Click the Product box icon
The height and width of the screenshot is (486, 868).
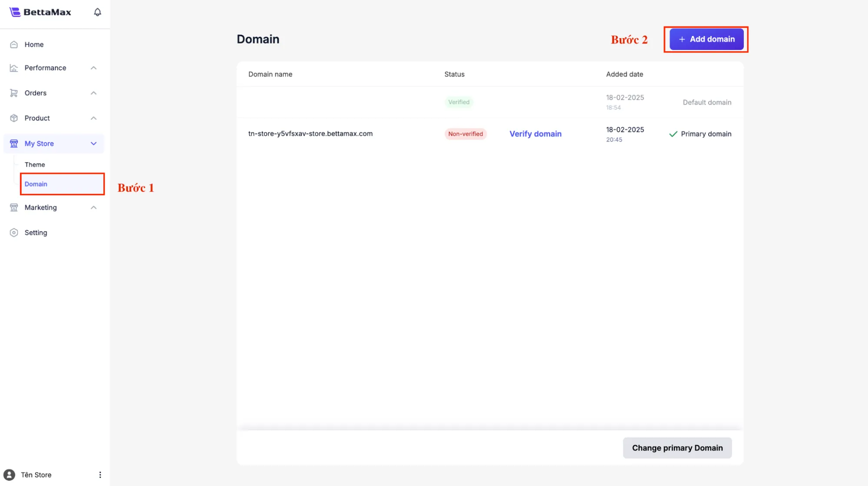coord(14,118)
